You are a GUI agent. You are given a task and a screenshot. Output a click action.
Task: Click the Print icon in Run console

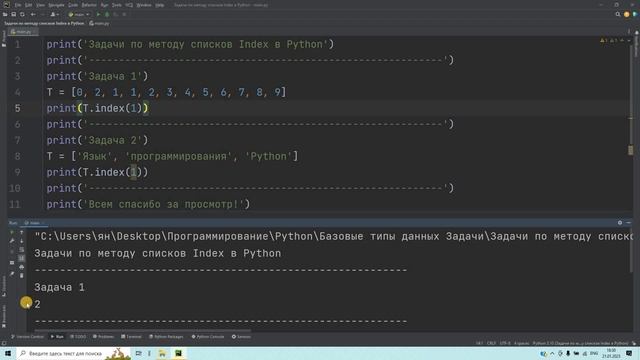tap(22, 267)
